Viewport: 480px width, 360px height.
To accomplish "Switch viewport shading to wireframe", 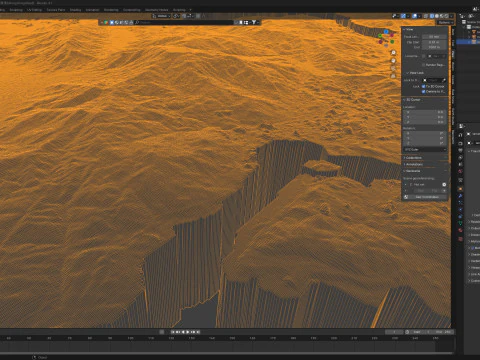I will point(432,16).
